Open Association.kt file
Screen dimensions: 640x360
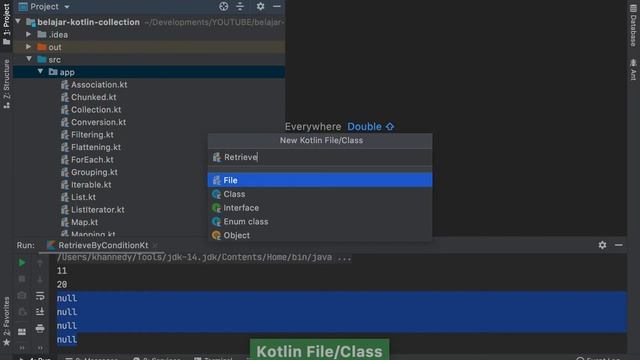pyautogui.click(x=99, y=84)
